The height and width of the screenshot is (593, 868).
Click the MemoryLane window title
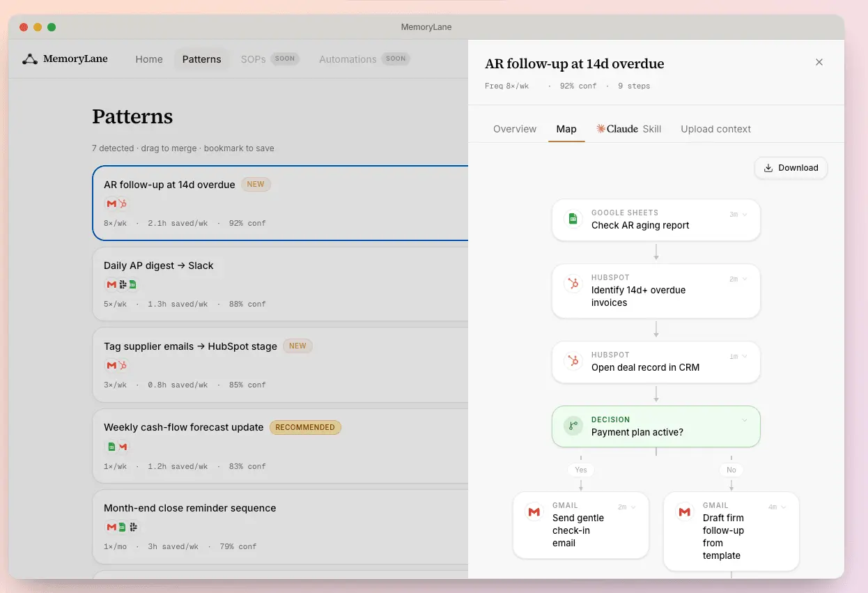pyautogui.click(x=426, y=27)
